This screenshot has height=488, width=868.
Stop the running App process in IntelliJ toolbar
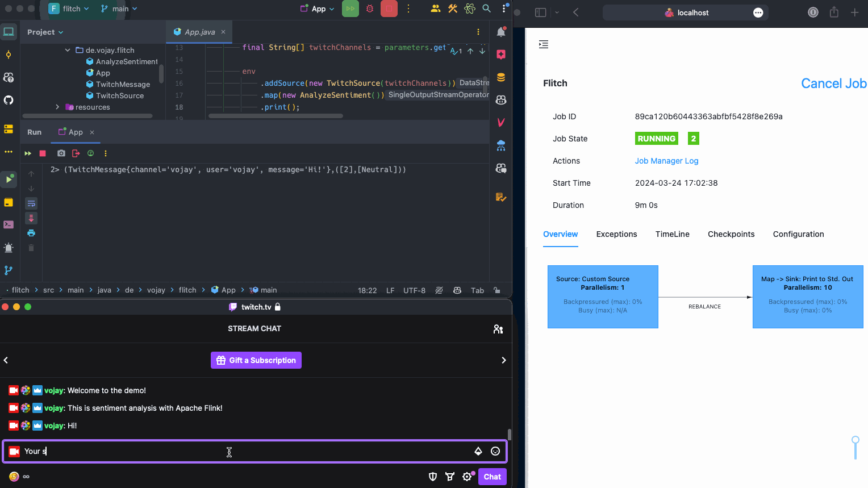point(389,9)
